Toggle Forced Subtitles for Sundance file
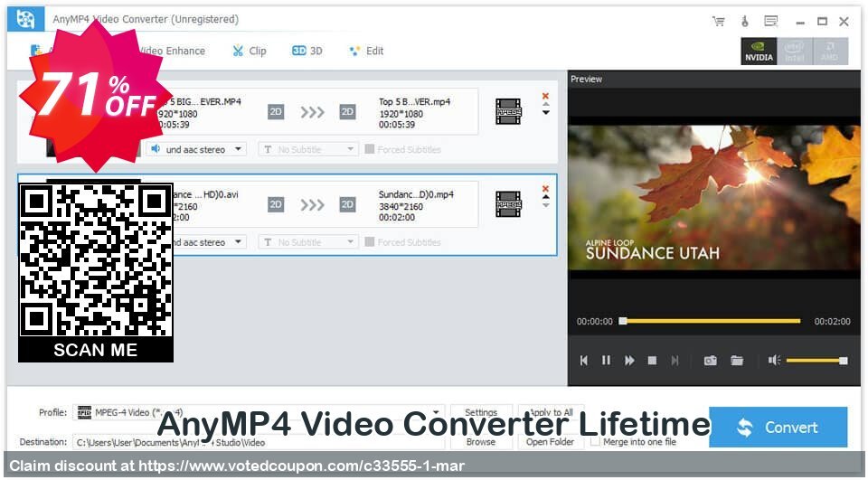868x480 pixels. pyautogui.click(x=369, y=242)
